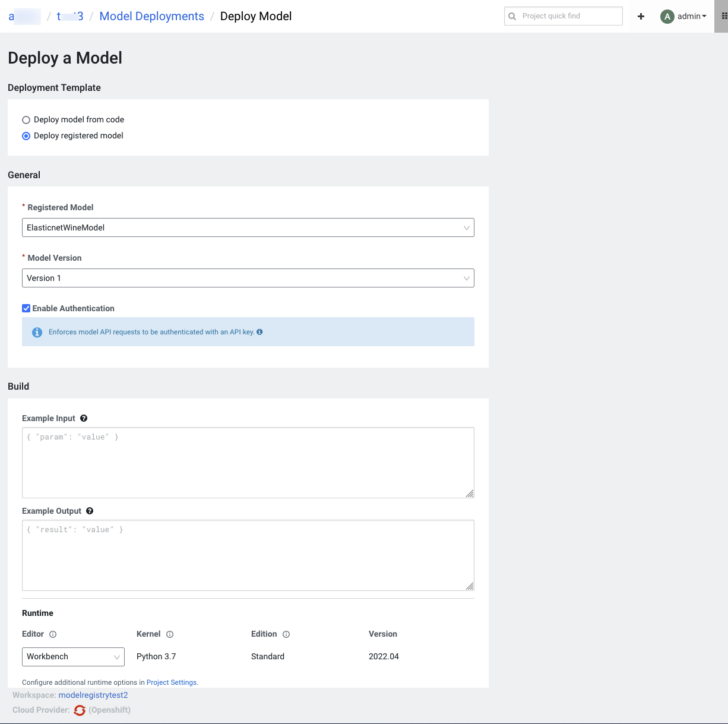This screenshot has width=728, height=724.
Task: Select Deploy model from code option
Action: tap(26, 120)
